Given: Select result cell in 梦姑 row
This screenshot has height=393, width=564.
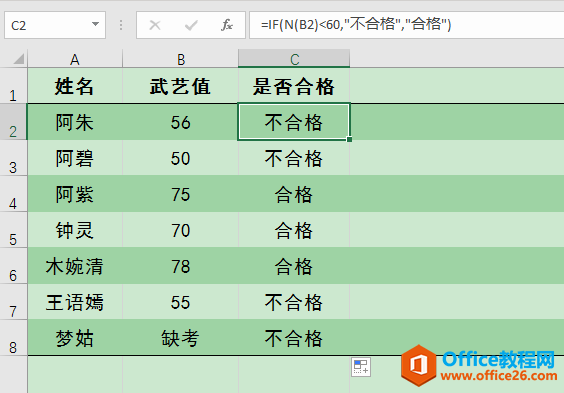Looking at the screenshot, I should click(x=294, y=338).
